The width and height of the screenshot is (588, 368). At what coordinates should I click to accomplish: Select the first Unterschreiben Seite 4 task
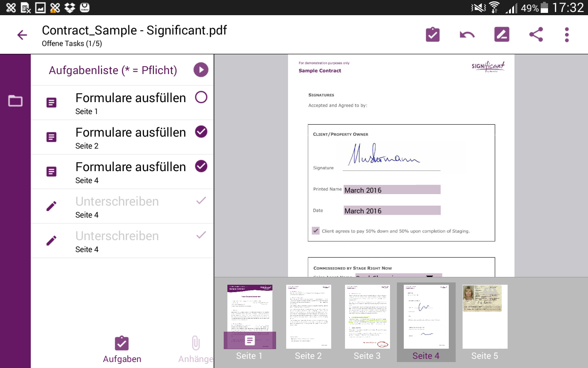pos(122,206)
